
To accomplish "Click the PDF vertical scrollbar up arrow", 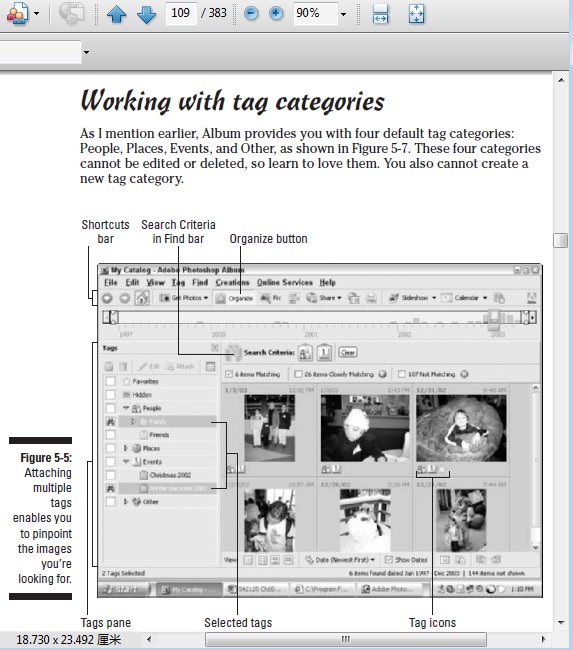I will click(x=561, y=80).
